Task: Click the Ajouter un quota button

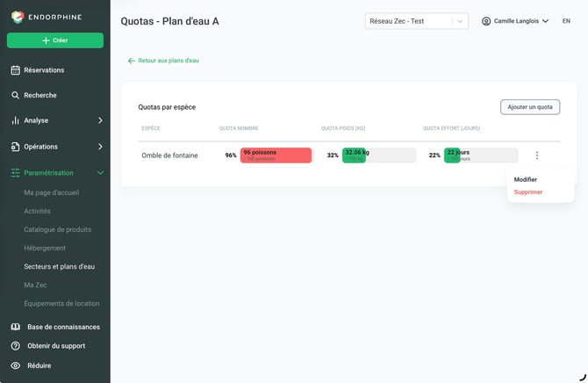Action: (x=530, y=107)
